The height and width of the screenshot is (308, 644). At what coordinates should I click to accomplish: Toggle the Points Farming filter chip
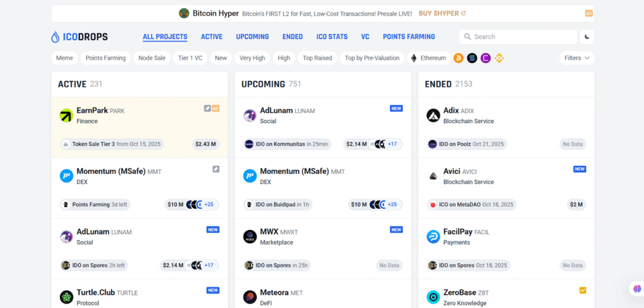106,58
